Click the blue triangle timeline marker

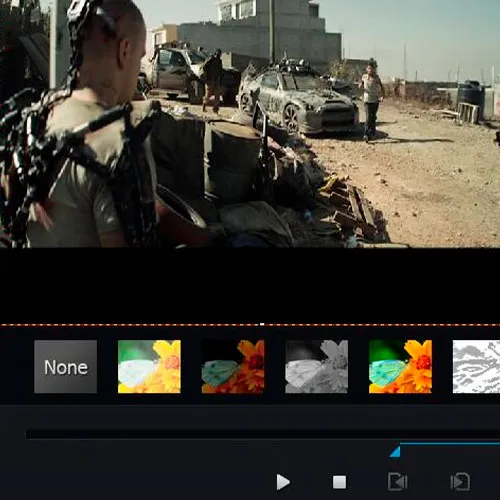pos(395,452)
